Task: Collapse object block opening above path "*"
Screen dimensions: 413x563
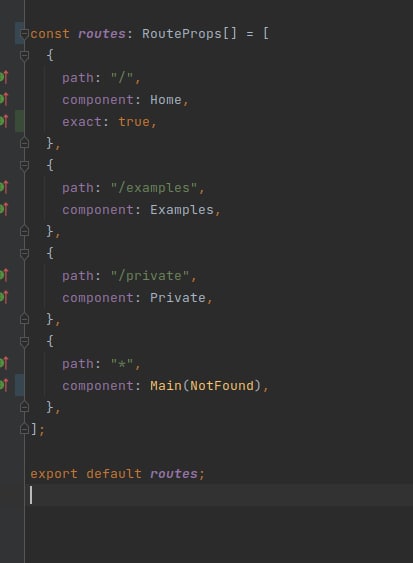Action: click(24, 341)
